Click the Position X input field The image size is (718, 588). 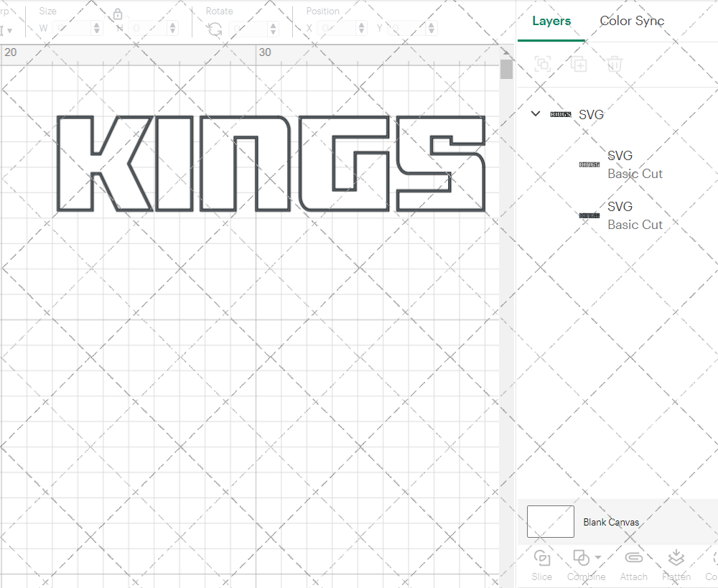tap(337, 29)
